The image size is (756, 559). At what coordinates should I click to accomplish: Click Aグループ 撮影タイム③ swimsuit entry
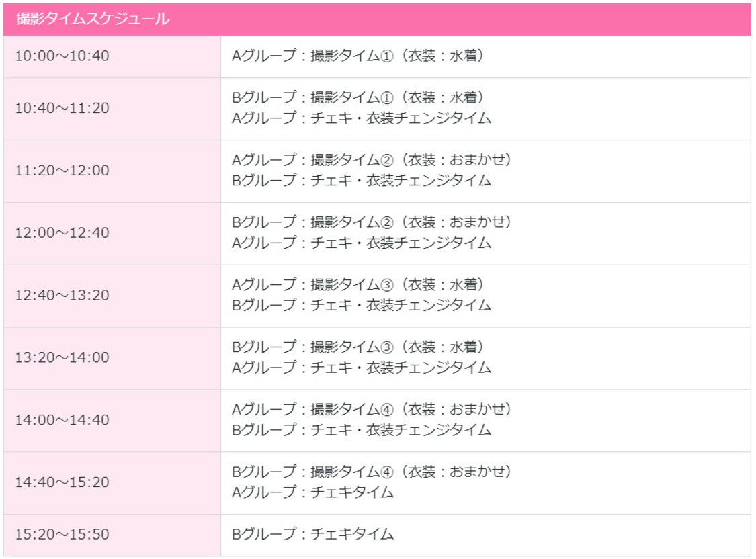pyautogui.click(x=358, y=286)
